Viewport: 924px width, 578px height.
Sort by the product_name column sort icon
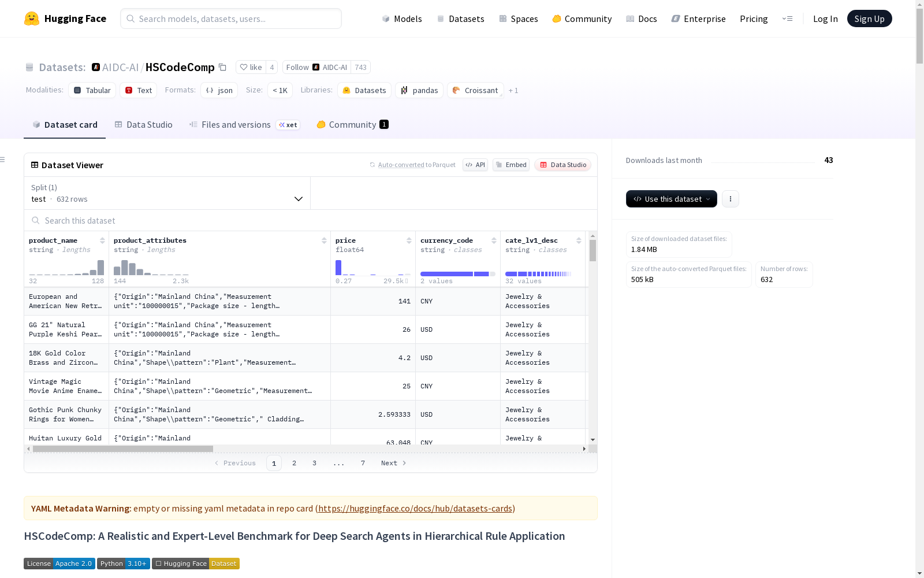click(102, 240)
